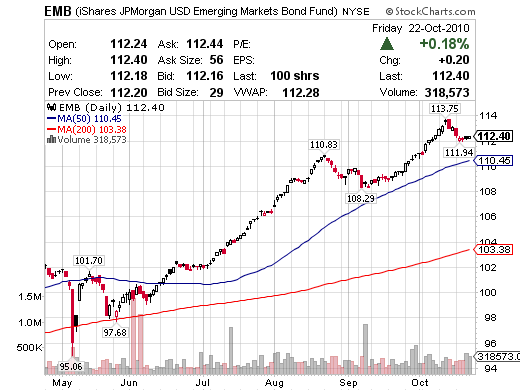Click the Bid price 112.16
The image size is (520, 391).
(205, 76)
